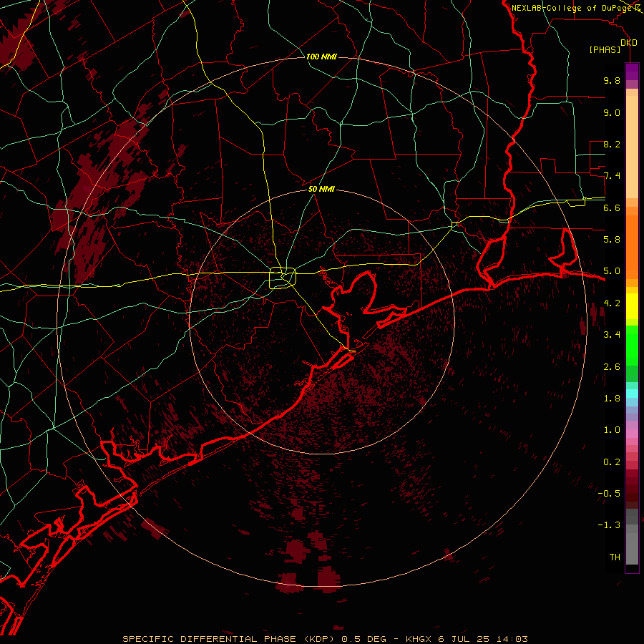This screenshot has width=644, height=644.
Task: Click the "NEXLAB-College of DuPage" credit text
Action: tap(572, 8)
